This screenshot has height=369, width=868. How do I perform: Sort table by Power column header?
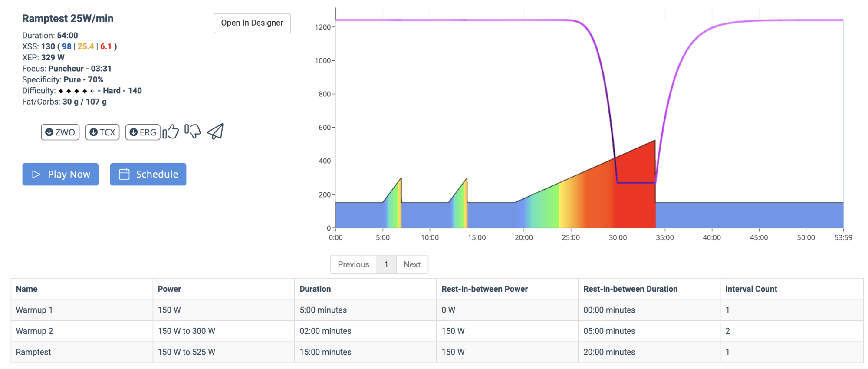click(x=169, y=289)
